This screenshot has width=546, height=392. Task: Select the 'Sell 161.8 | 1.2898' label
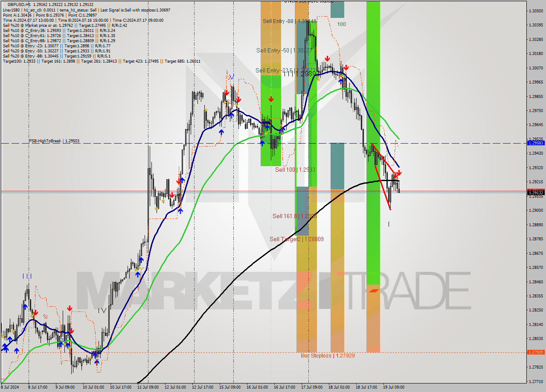(x=295, y=216)
